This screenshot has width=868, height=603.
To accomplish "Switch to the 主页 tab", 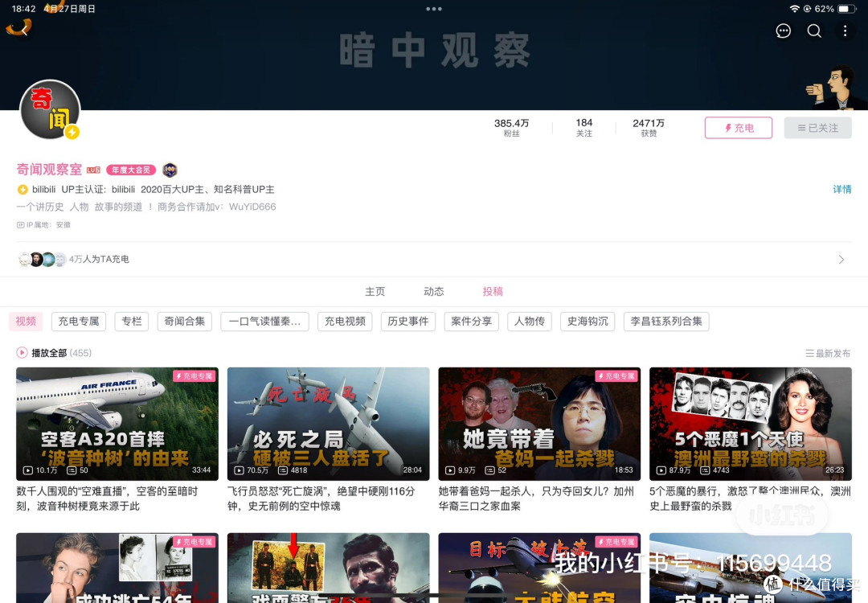I will click(x=375, y=291).
